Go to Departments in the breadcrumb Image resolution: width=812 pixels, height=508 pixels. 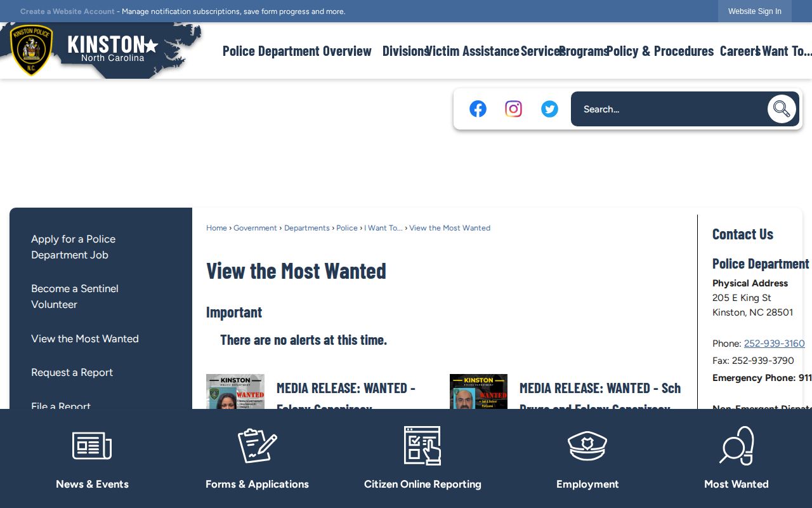click(307, 228)
